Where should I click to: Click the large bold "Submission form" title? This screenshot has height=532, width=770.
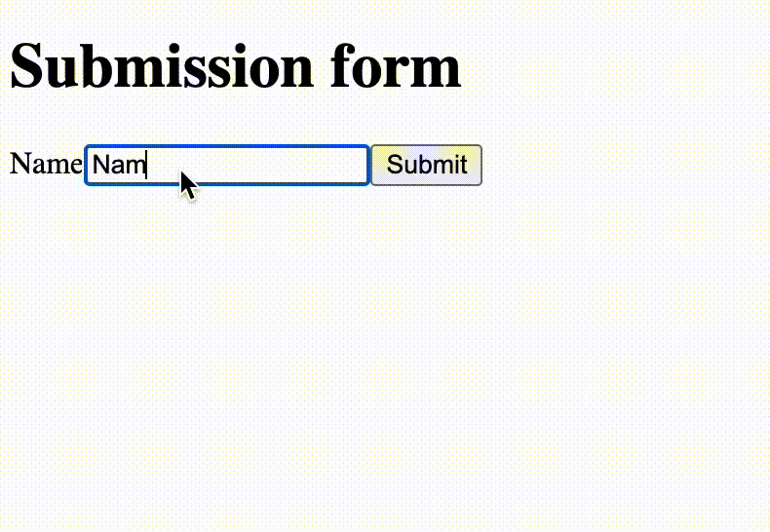point(235,68)
